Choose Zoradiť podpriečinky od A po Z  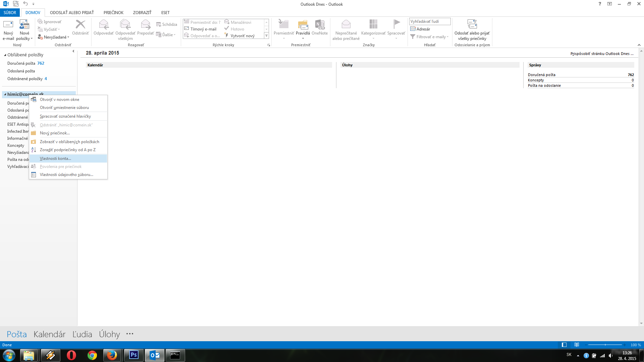[x=68, y=150]
